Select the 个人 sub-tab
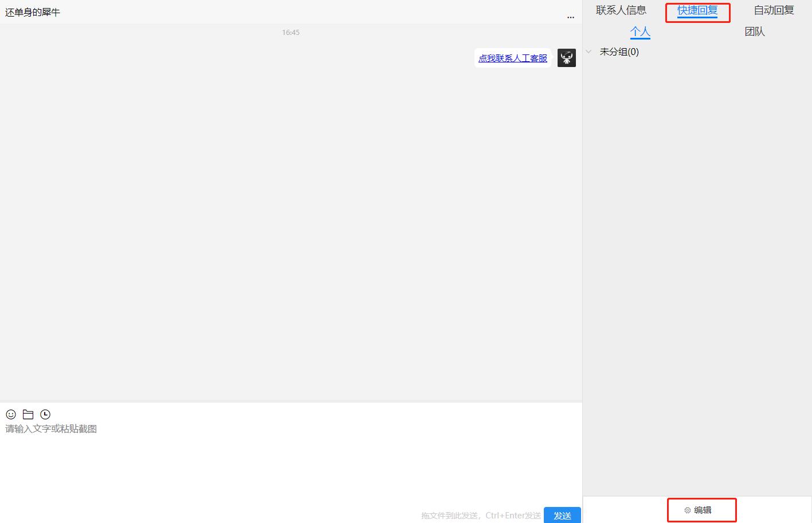Screen dimensions: 812x523 [x=640, y=32]
